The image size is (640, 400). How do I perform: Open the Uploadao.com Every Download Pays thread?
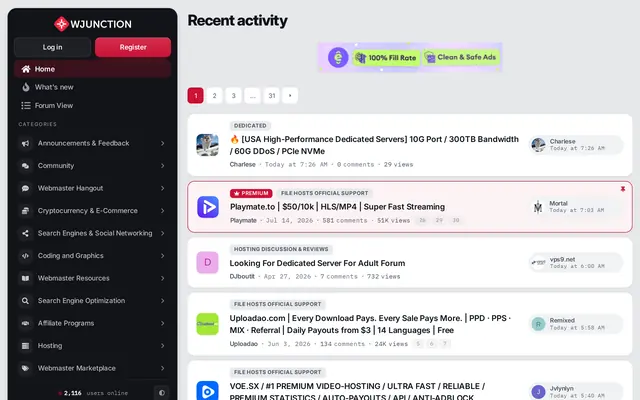[x=370, y=324]
